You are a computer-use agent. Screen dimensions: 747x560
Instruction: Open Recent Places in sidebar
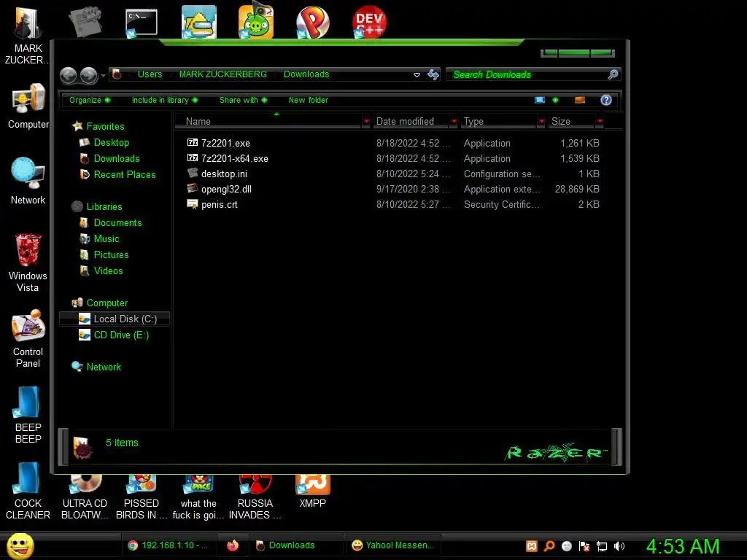[x=125, y=175]
